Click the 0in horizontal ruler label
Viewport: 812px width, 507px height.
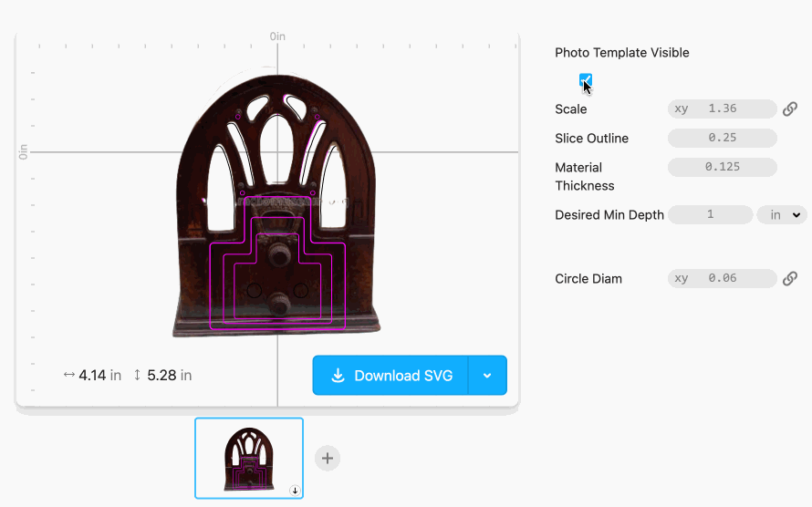(x=277, y=36)
